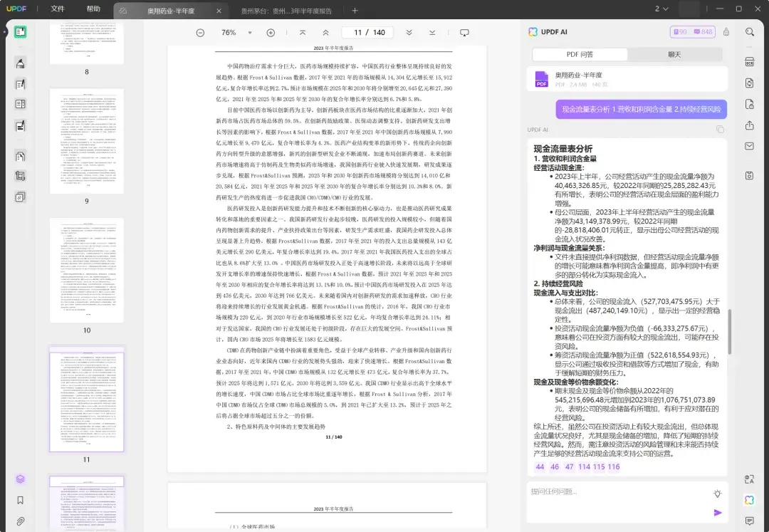Image resolution: width=769 pixels, height=532 pixels.
Task: Open Reader mode icon in left sidebar
Action: 20,32
